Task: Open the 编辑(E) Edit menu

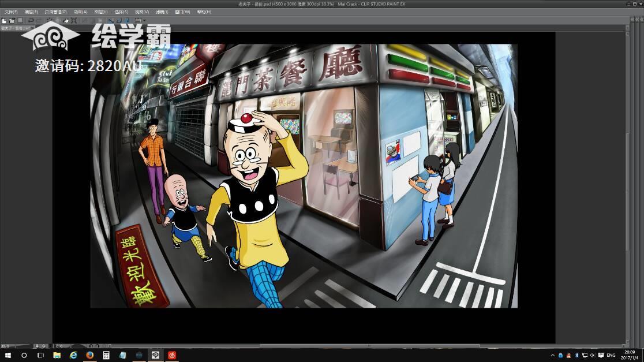Action: (31, 12)
